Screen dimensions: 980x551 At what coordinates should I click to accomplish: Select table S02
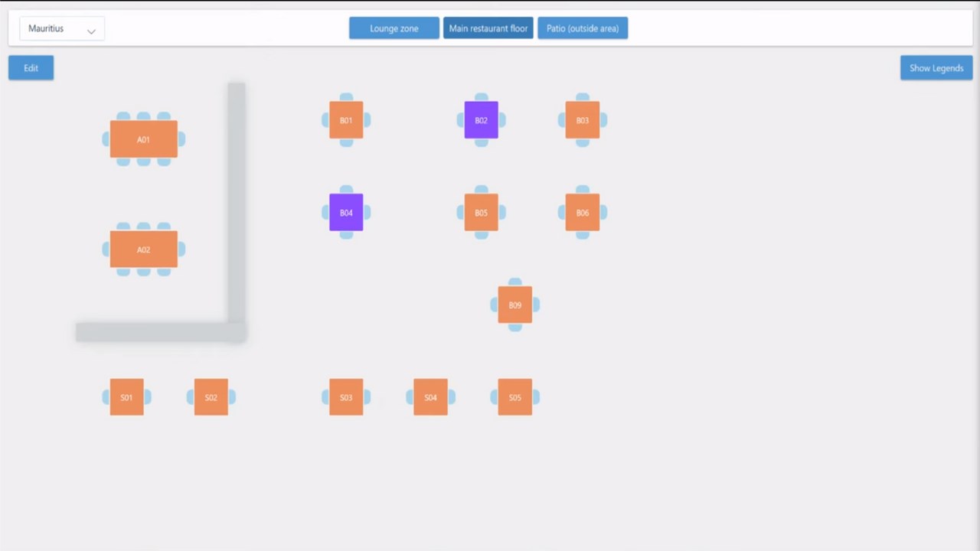(x=211, y=397)
